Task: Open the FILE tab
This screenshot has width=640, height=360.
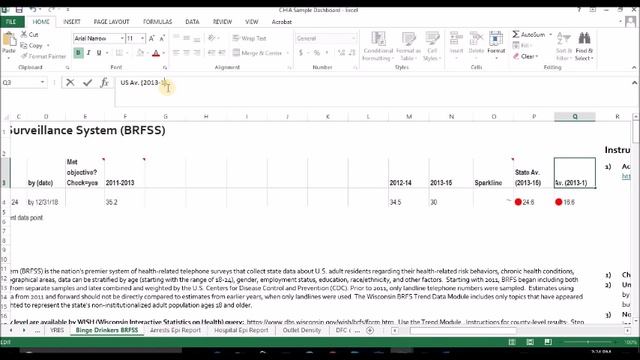Action: (11, 22)
